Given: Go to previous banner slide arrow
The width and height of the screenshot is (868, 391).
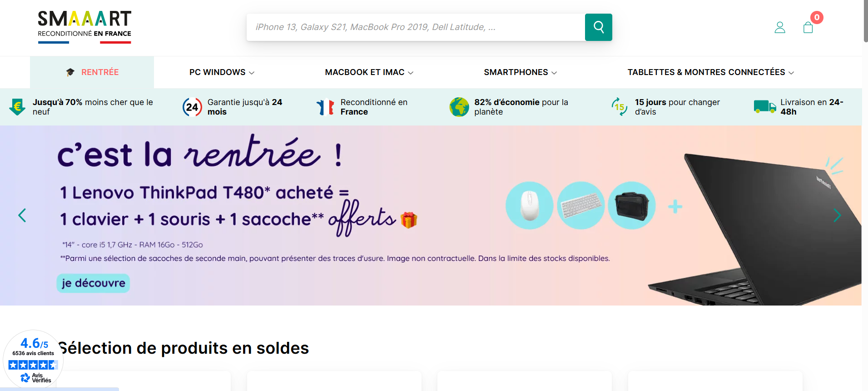Looking at the screenshot, I should pos(22,215).
